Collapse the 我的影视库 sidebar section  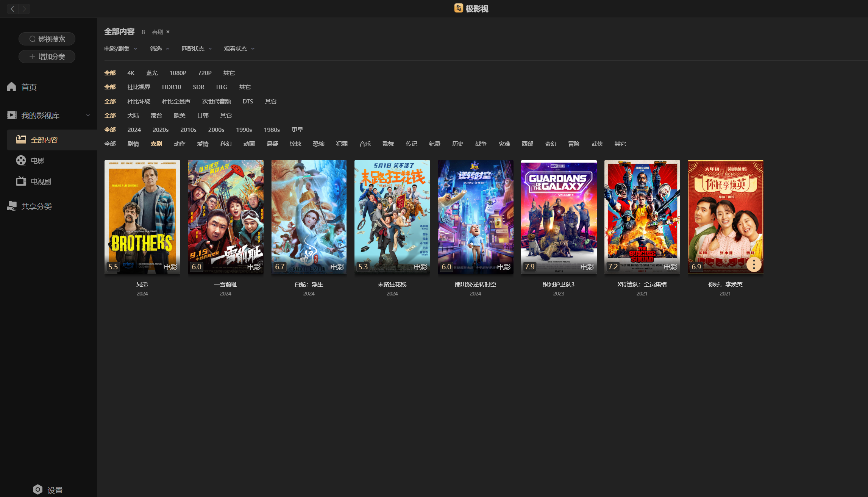[x=88, y=115]
